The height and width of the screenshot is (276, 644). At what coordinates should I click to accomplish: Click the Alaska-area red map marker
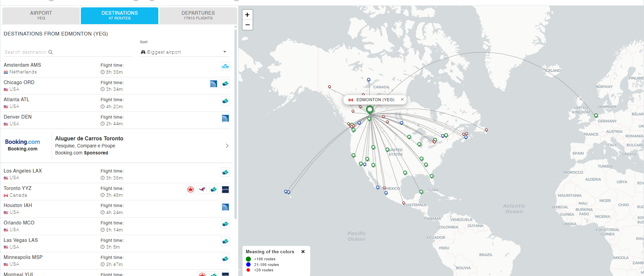click(329, 87)
